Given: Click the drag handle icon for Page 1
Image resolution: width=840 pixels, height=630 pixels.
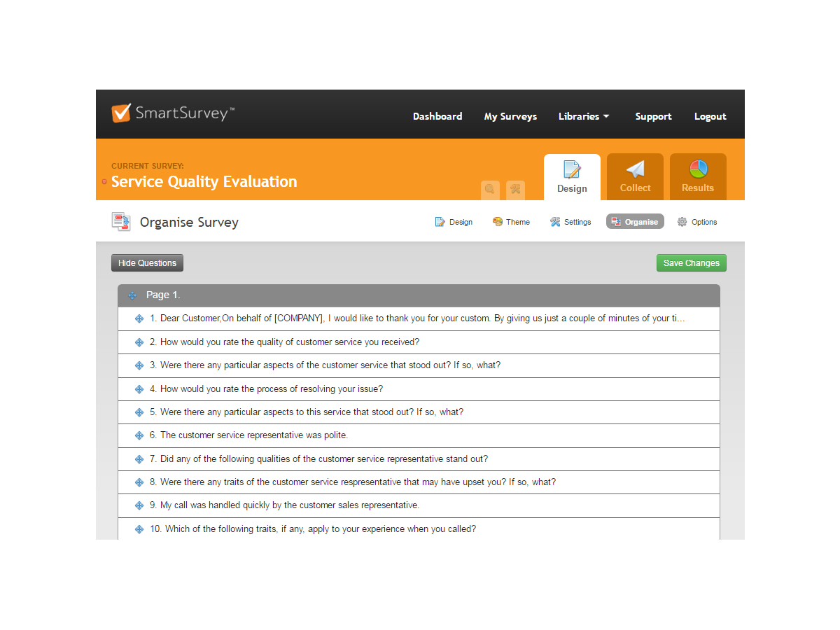Looking at the screenshot, I should (132, 295).
